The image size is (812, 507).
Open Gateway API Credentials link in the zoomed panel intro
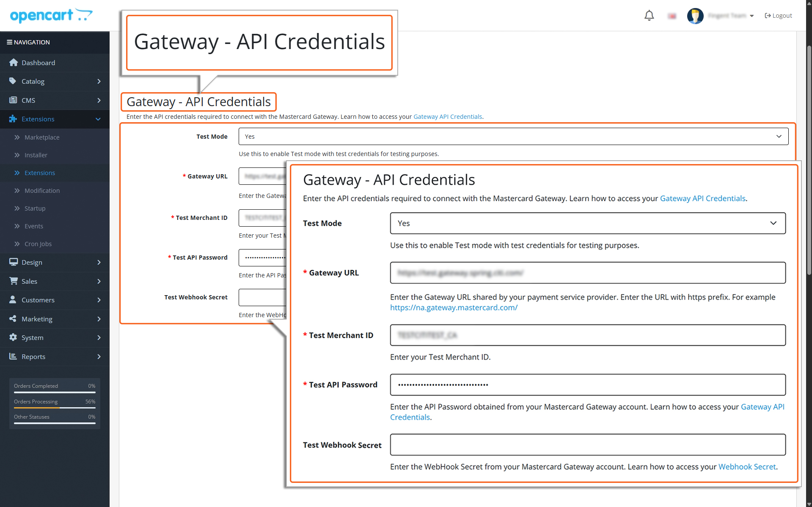coord(702,198)
